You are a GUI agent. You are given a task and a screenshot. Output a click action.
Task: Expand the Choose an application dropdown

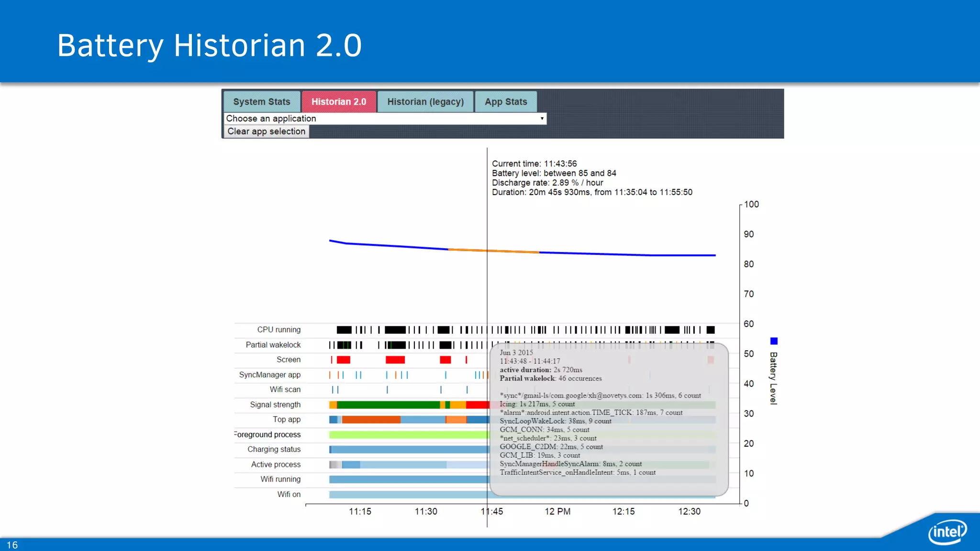click(385, 119)
